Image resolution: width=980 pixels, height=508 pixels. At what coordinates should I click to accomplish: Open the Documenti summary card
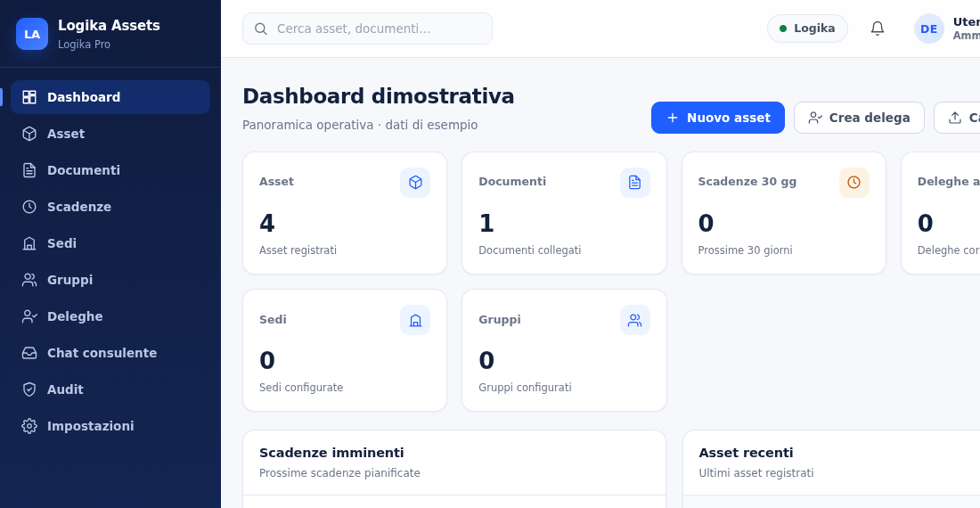(x=564, y=213)
